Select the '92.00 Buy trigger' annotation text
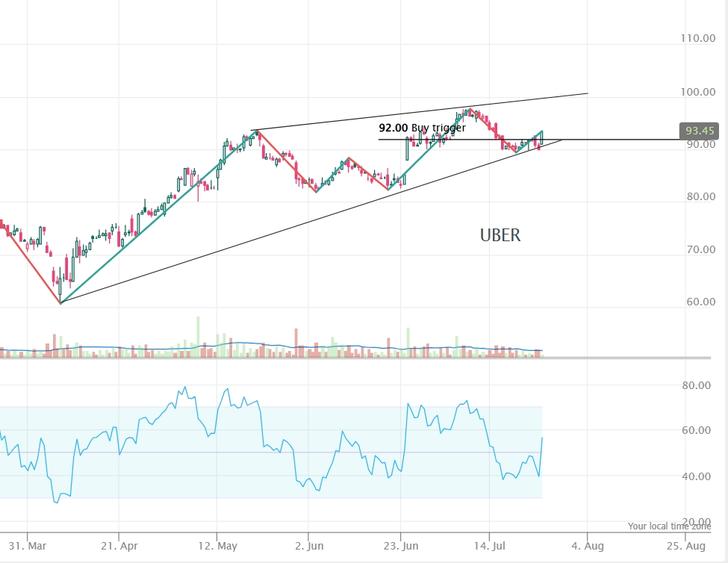The width and height of the screenshot is (728, 563). pyautogui.click(x=422, y=128)
